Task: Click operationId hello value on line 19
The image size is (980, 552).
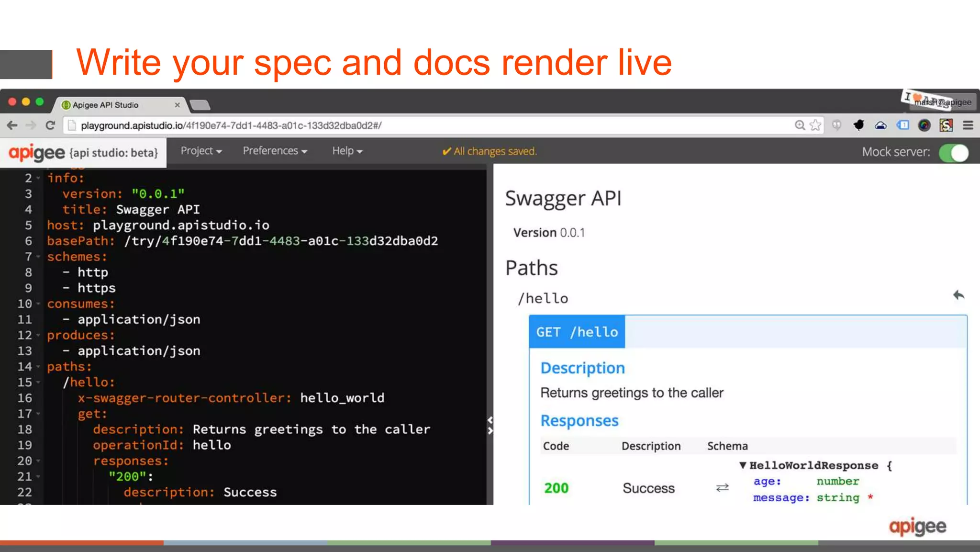Action: (212, 445)
